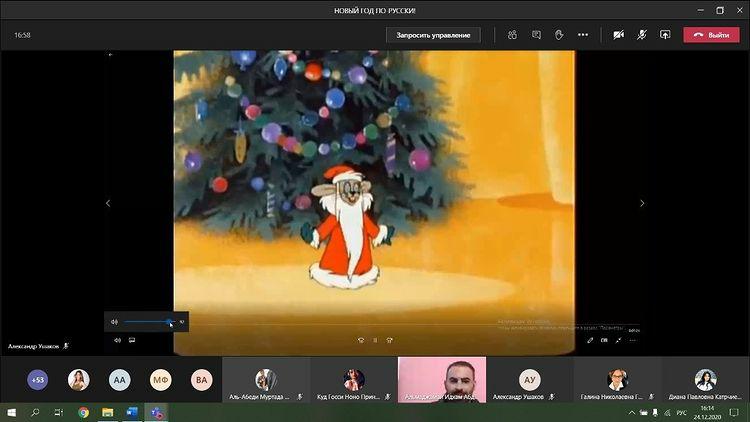The image size is (750, 422).
Task: Open the meeting chat icon
Action: (x=536, y=35)
